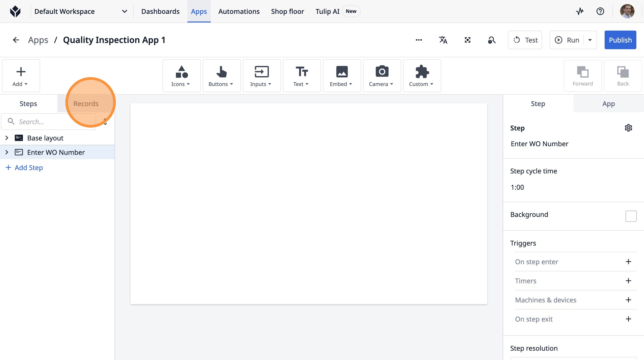
Task: Click the Publish button
Action: point(620,40)
